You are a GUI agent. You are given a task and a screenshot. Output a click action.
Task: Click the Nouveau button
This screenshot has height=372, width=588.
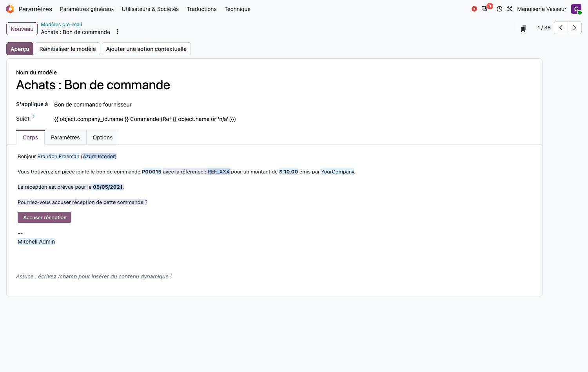pyautogui.click(x=22, y=29)
